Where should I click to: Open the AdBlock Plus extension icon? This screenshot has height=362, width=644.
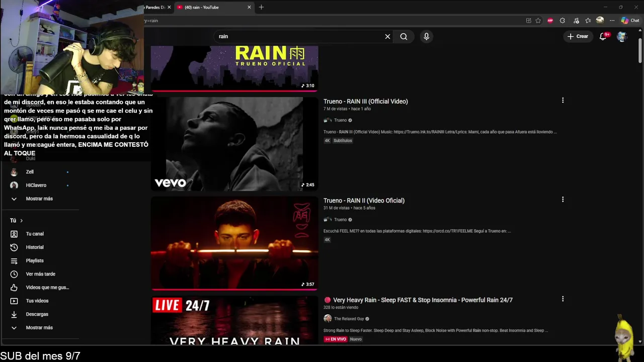(x=550, y=21)
